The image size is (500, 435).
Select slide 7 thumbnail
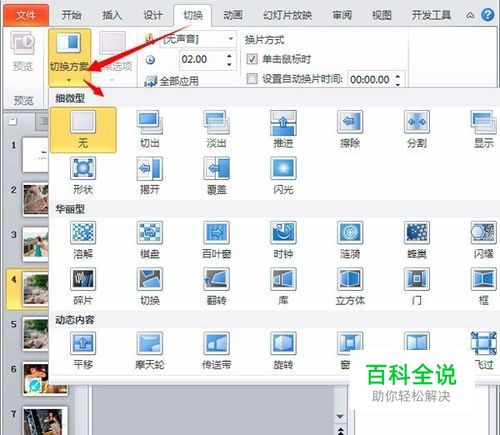click(44, 421)
